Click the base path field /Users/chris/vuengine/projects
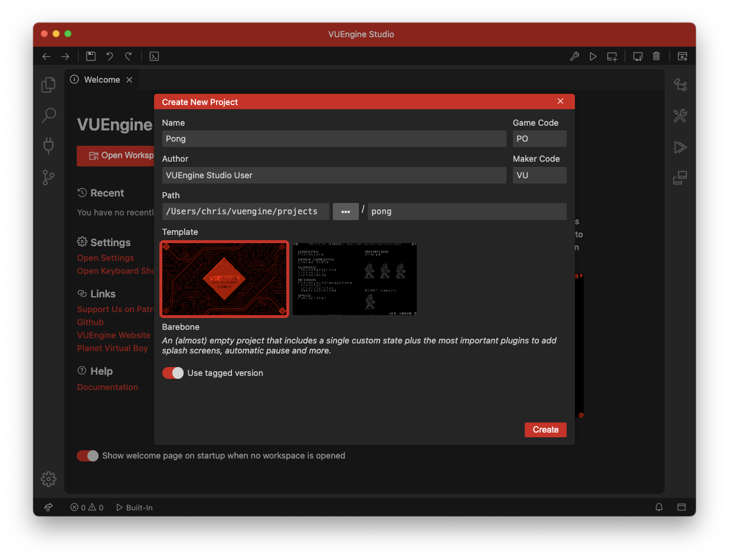The width and height of the screenshot is (729, 560). 246,211
